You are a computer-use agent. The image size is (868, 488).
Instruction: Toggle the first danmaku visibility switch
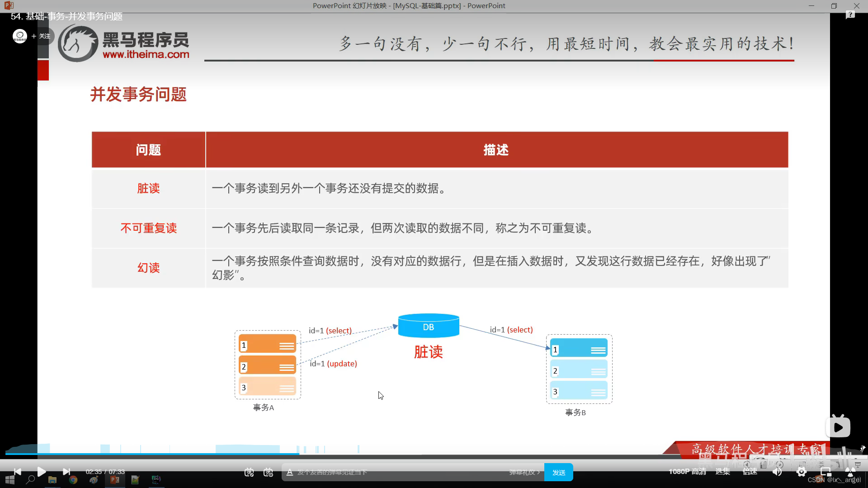(x=249, y=472)
